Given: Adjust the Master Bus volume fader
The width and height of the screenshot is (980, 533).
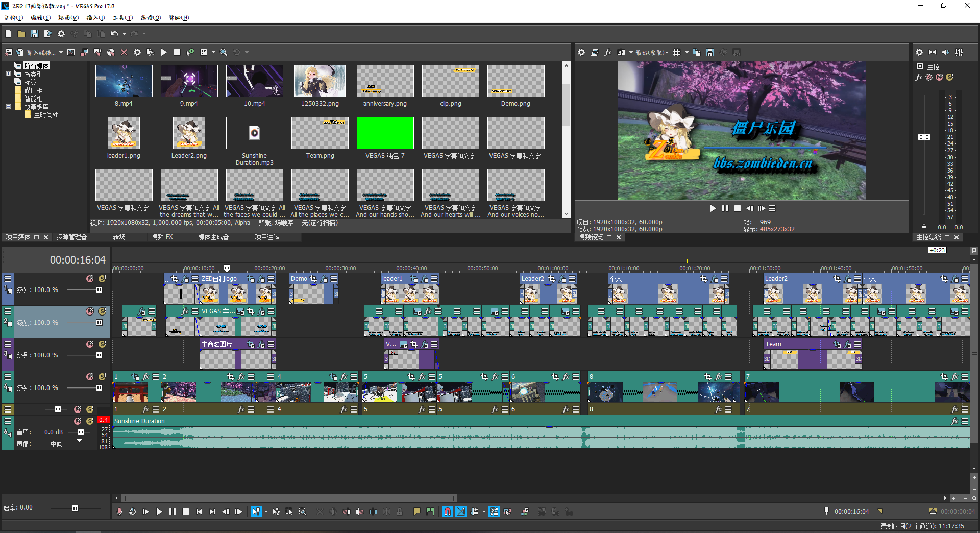Looking at the screenshot, I should click(x=924, y=137).
